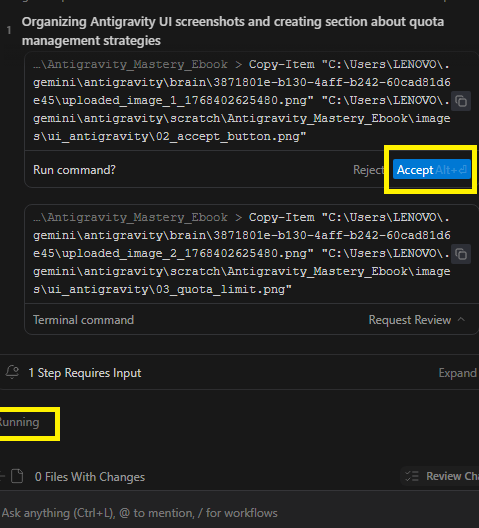Image resolution: width=479 pixels, height=528 pixels.
Task: Click the 0 Files With Changes label
Action: (x=90, y=476)
